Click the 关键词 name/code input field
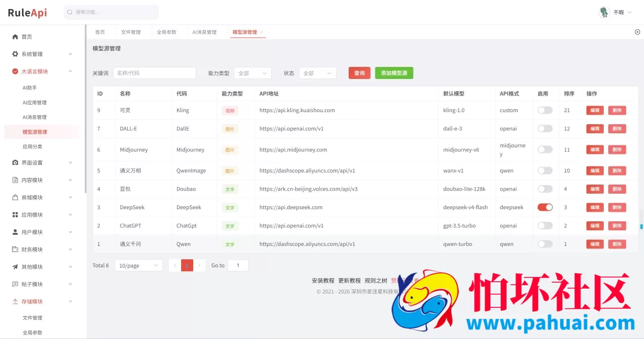The height and width of the screenshot is (339, 644). (154, 73)
